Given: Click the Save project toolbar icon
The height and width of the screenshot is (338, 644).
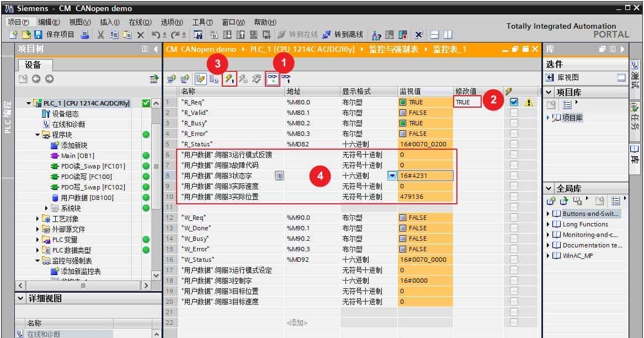Looking at the screenshot, I should (52, 34).
